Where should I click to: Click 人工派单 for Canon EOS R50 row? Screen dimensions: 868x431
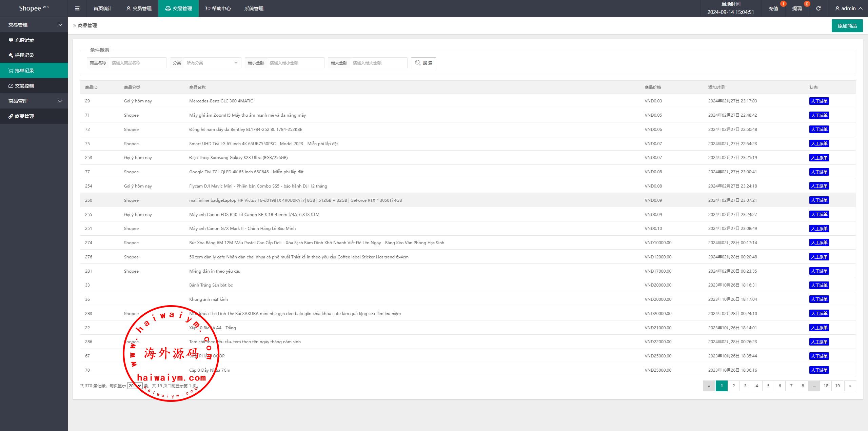[819, 214]
